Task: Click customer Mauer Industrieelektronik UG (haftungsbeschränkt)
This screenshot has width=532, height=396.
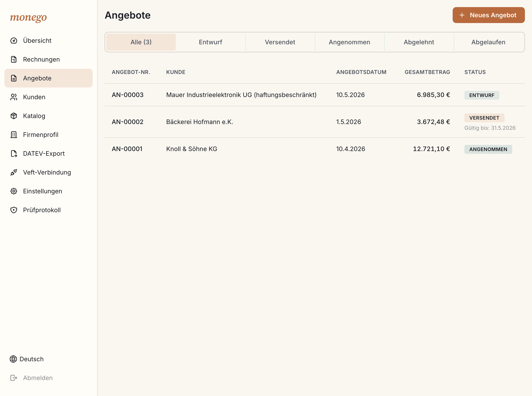Action: [241, 95]
